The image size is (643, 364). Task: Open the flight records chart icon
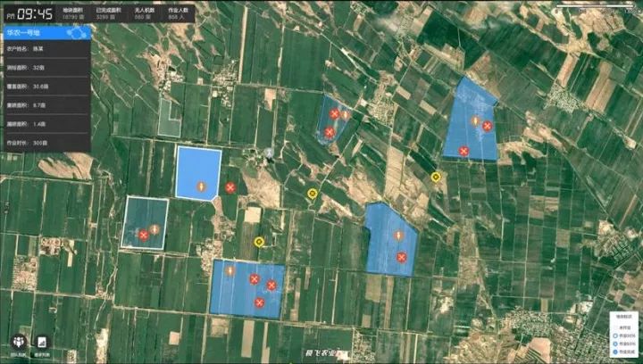(41, 342)
